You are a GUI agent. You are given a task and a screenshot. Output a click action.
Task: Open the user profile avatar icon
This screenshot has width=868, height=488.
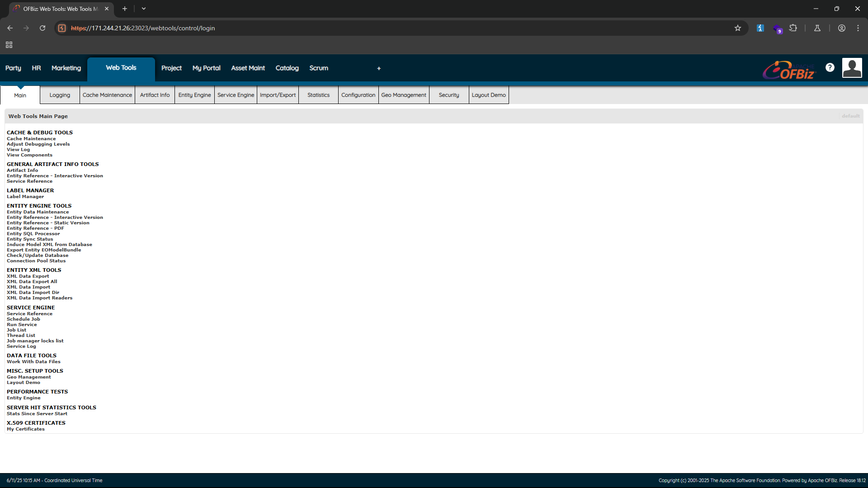click(x=852, y=68)
